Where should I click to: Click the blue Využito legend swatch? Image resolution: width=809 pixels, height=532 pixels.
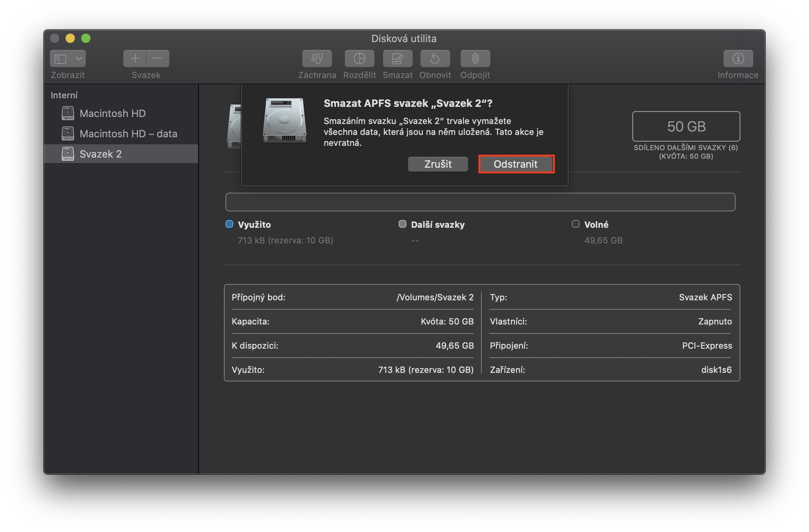point(229,224)
